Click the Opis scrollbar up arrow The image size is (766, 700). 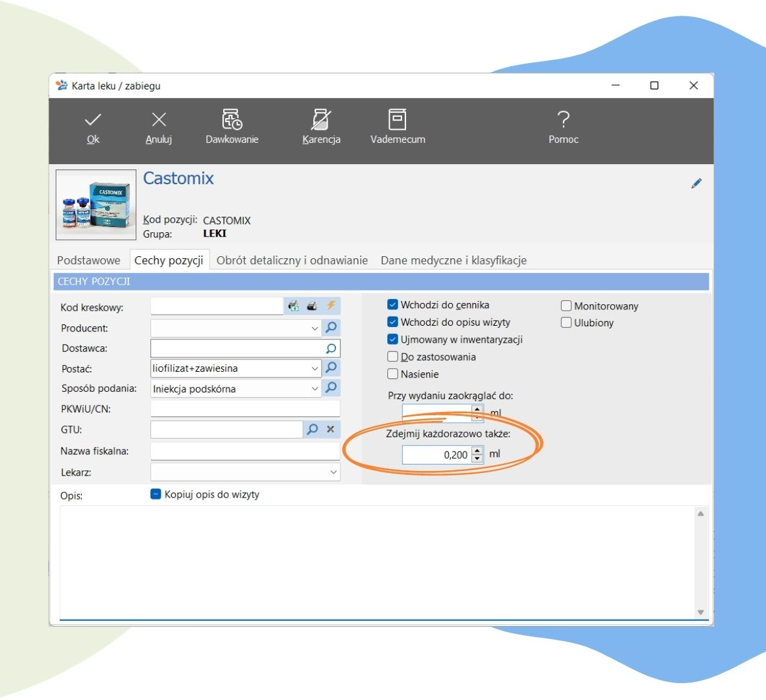[700, 513]
